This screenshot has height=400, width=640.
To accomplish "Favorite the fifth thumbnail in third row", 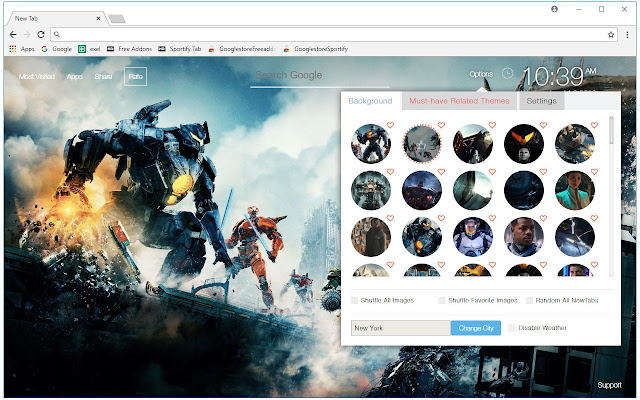I will 594,218.
